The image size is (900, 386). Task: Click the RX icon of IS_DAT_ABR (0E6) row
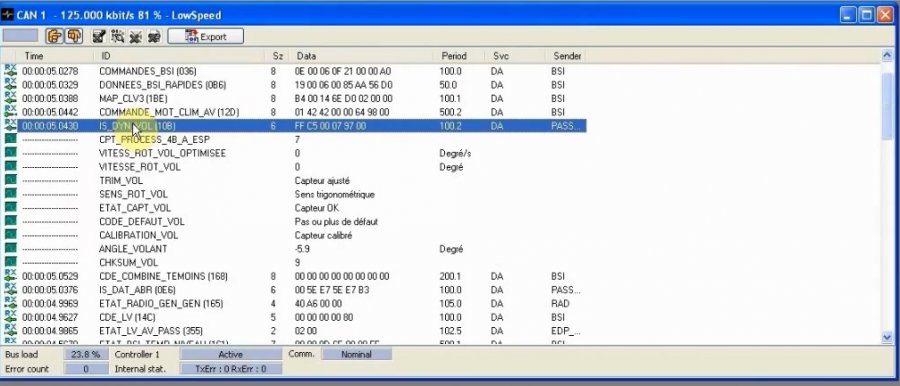[x=10, y=290]
